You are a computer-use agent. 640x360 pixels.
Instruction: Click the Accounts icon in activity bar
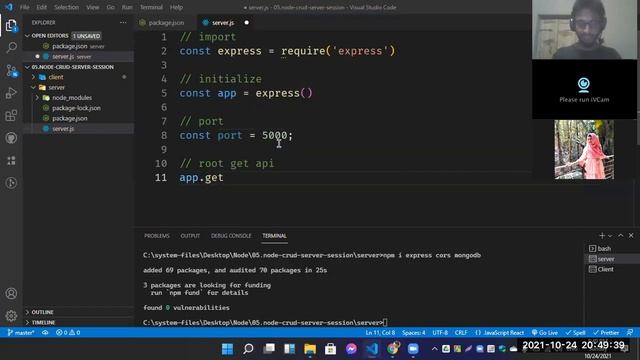click(x=11, y=293)
